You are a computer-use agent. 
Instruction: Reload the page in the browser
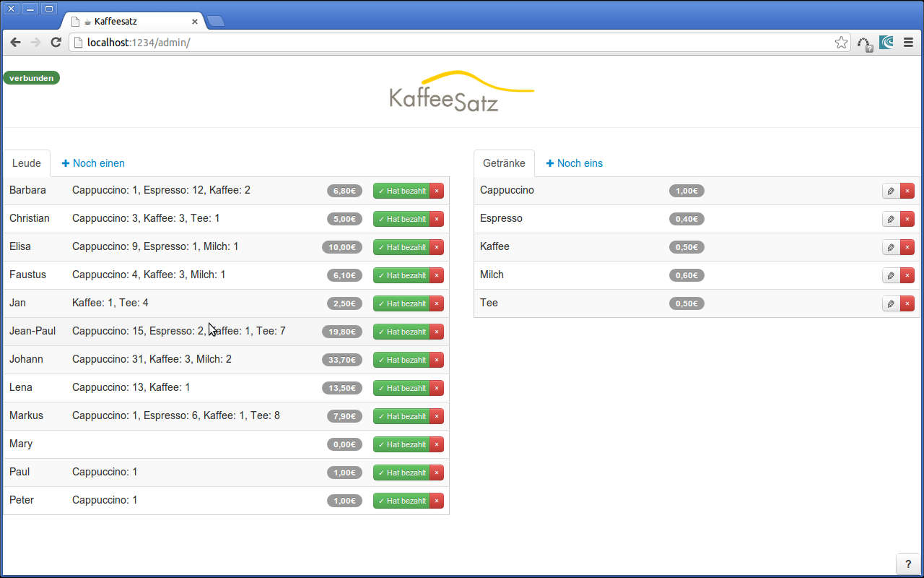[x=56, y=43]
